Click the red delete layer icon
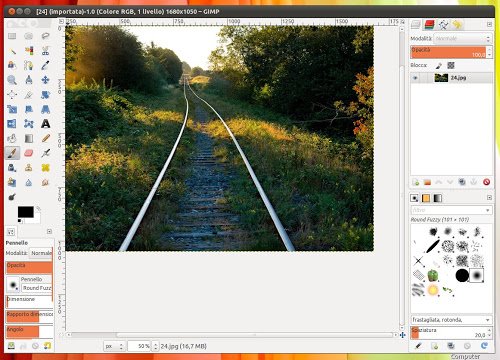Screen dimensions: 500x360 click(486, 182)
